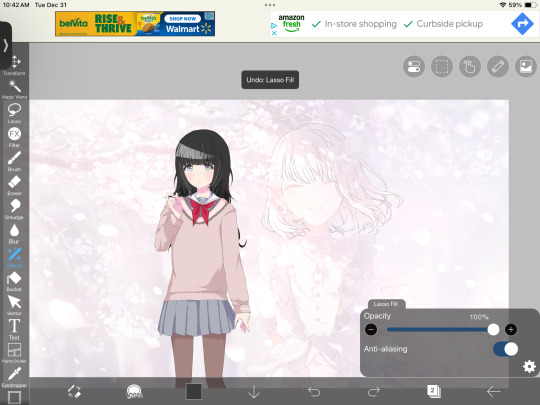Open the belVita Walmart ad banner
This screenshot has height=405, width=540.
point(135,24)
